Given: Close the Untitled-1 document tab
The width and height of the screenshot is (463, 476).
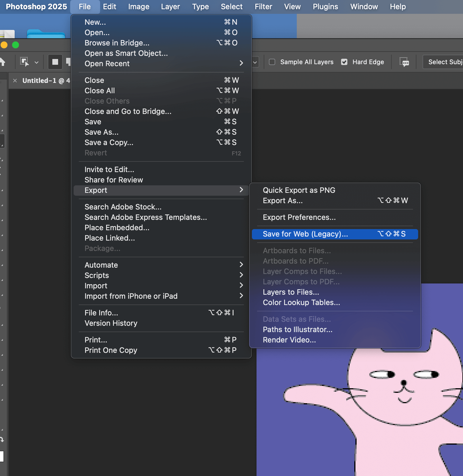Looking at the screenshot, I should click(15, 81).
